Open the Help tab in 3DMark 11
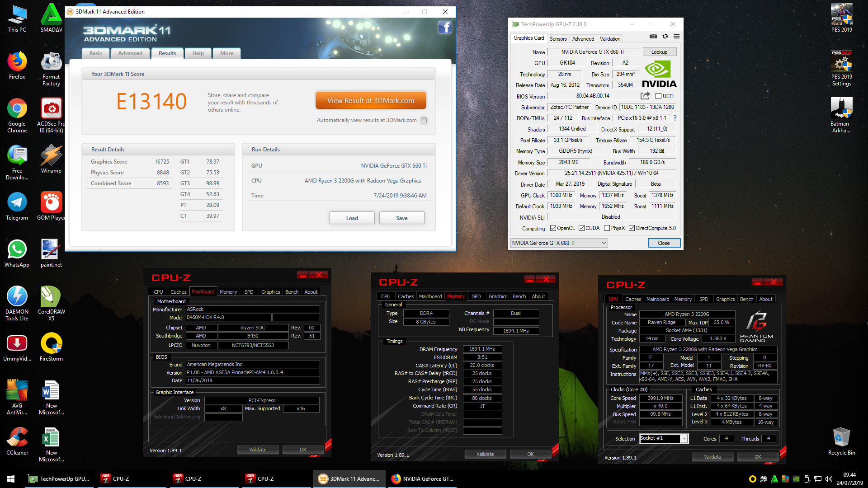This screenshot has width=868, height=488. tap(198, 53)
